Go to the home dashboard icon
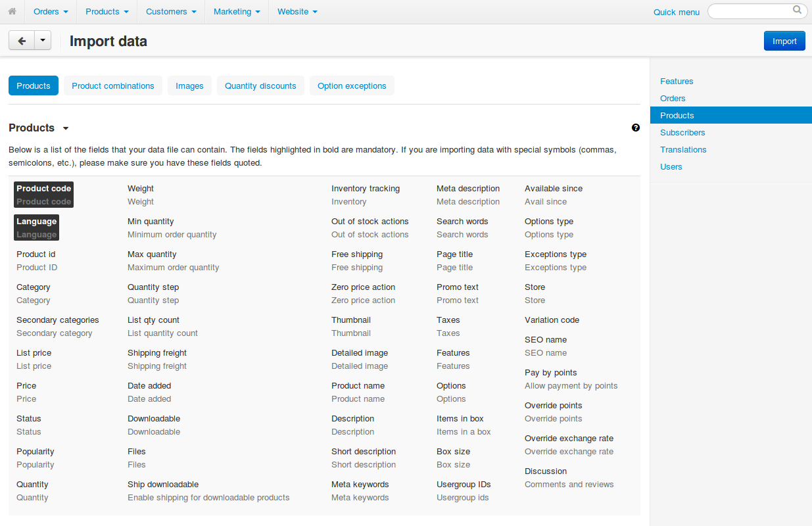Viewport: 812px width, 526px height. (12, 12)
